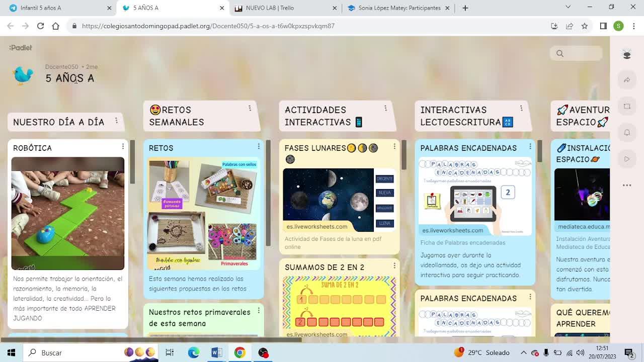Go to the browser home page
This screenshot has width=644, height=362.
pyautogui.click(x=55, y=26)
